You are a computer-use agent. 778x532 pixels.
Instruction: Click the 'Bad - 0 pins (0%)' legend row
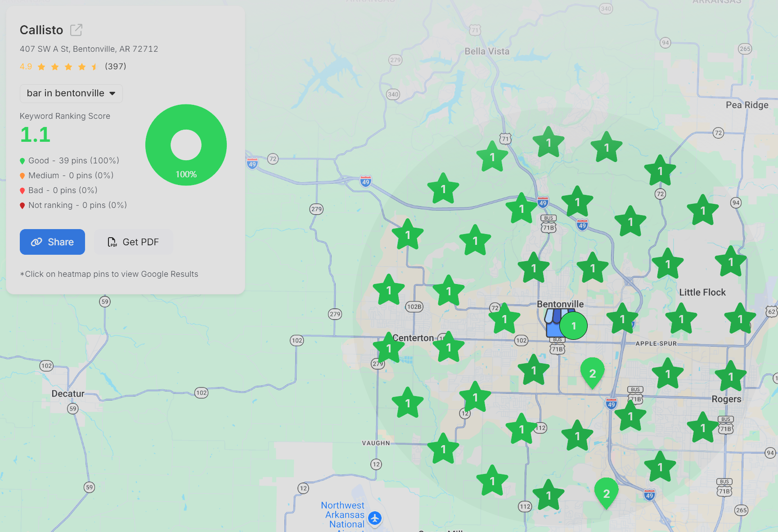coord(58,190)
